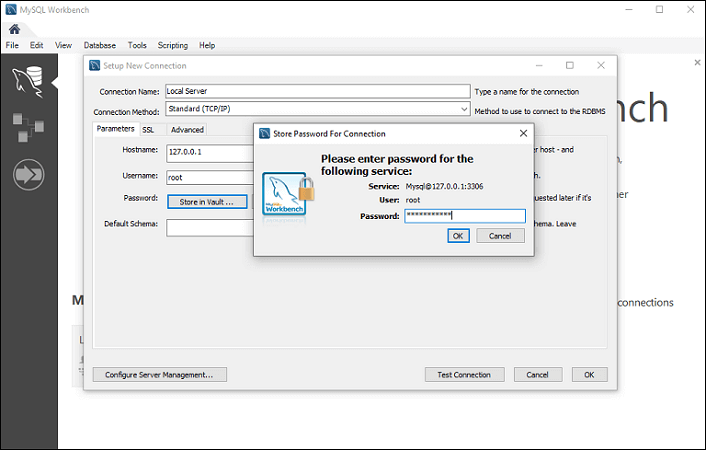Open the Migration arrow sidebar icon
The image size is (706, 450).
click(27, 175)
